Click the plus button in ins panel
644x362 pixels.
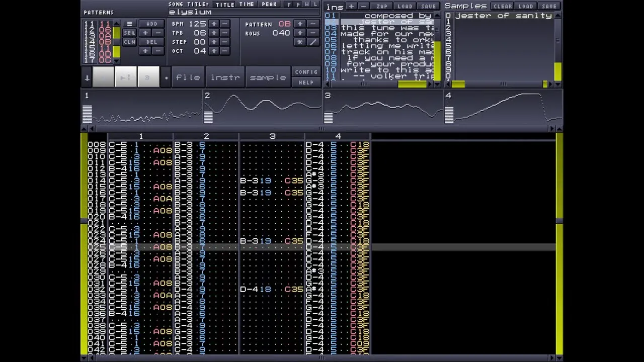point(351,6)
